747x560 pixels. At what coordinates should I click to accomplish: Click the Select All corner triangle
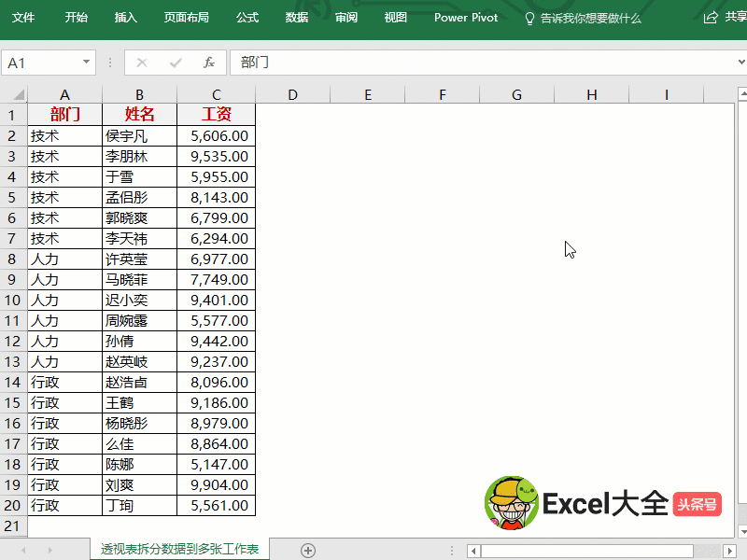tap(14, 94)
